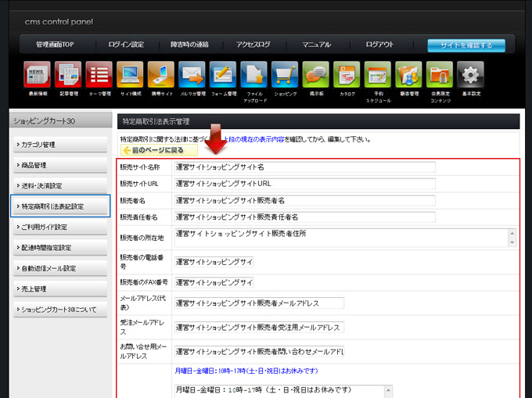The height and width of the screenshot is (398, 532).
Task: Click the ショッピング cart icon
Action: coord(285,75)
